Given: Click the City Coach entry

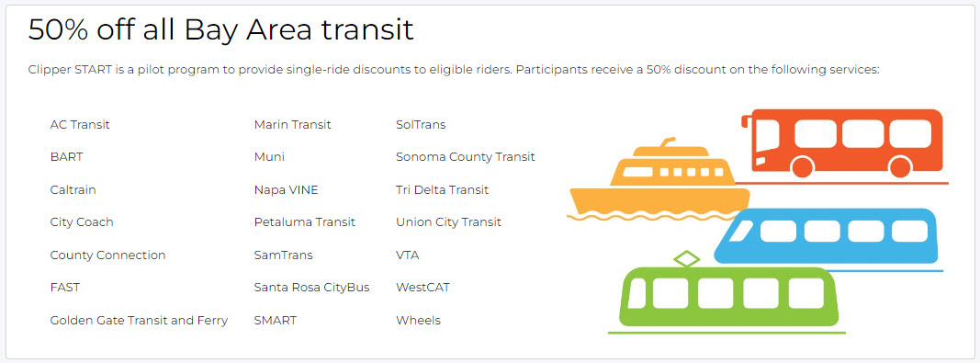Looking at the screenshot, I should pos(82,222).
